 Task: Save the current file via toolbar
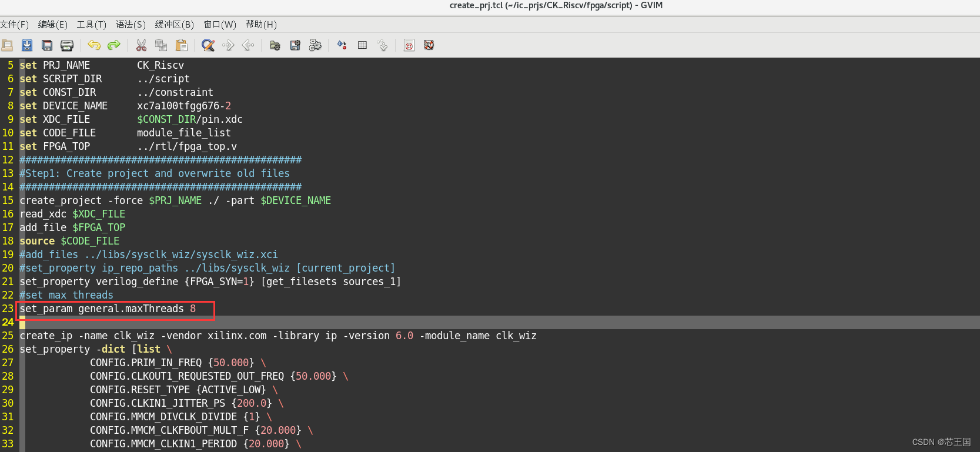27,45
